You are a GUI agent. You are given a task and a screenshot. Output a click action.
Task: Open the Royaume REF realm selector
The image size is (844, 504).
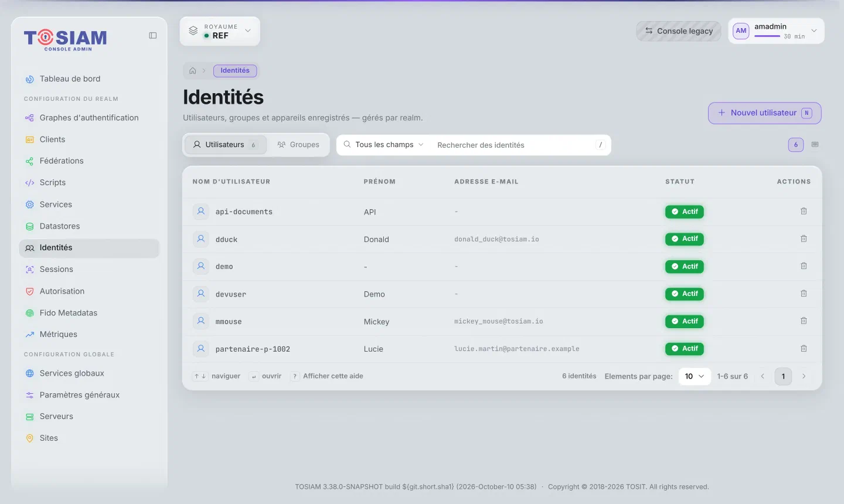220,31
